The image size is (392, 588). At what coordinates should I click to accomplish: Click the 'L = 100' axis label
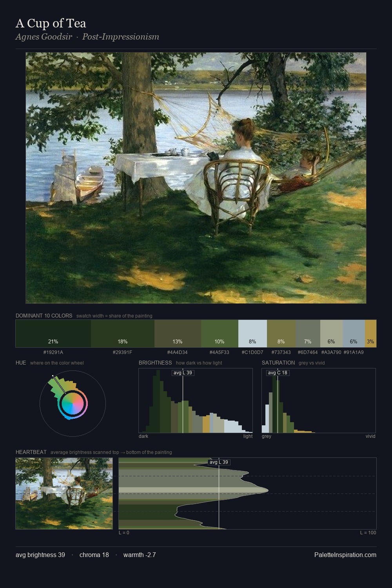pos(368,533)
